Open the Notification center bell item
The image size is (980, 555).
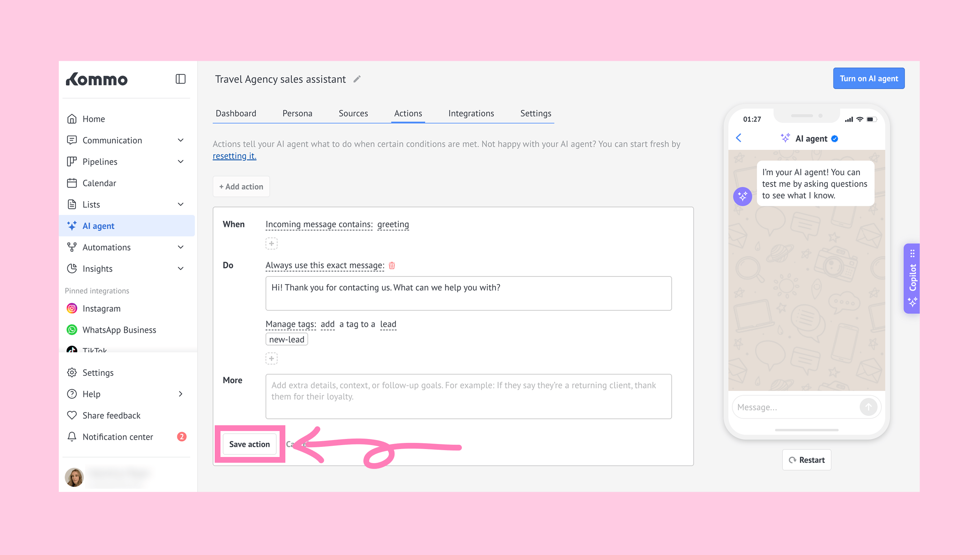(x=117, y=437)
